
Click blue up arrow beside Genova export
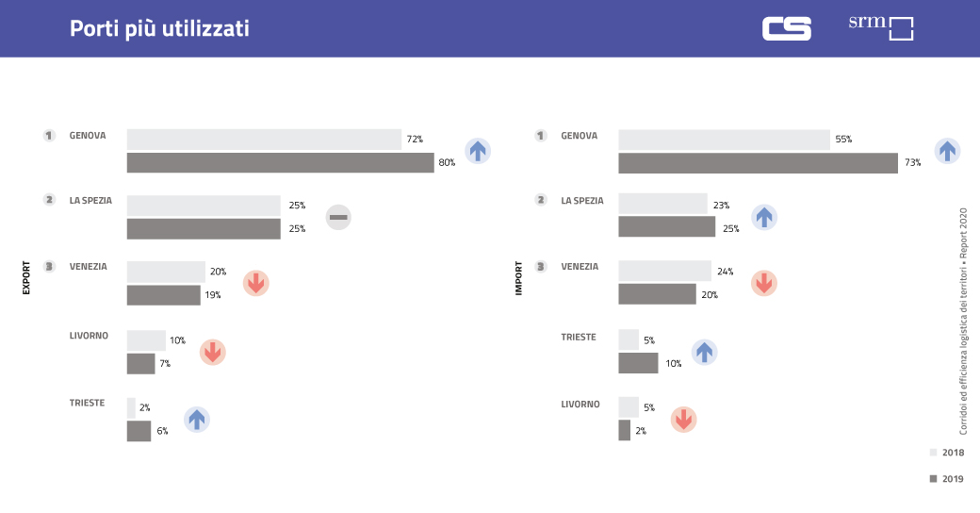click(x=478, y=150)
